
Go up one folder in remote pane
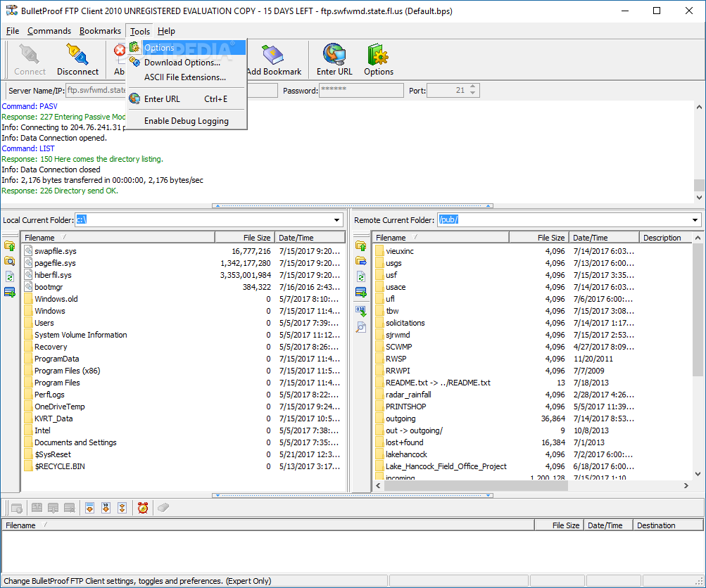[x=360, y=246]
